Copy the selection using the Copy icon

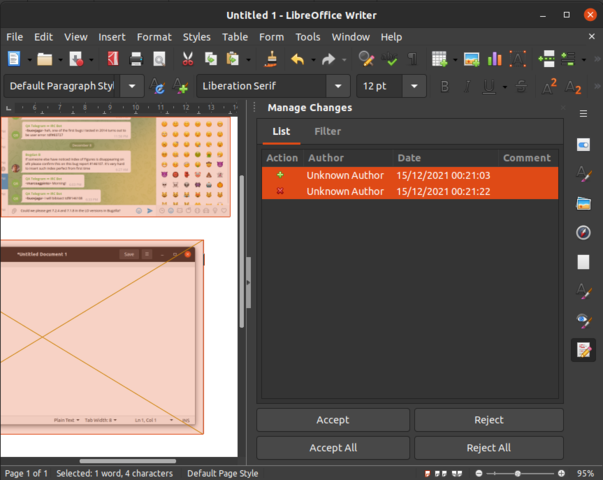tap(210, 59)
